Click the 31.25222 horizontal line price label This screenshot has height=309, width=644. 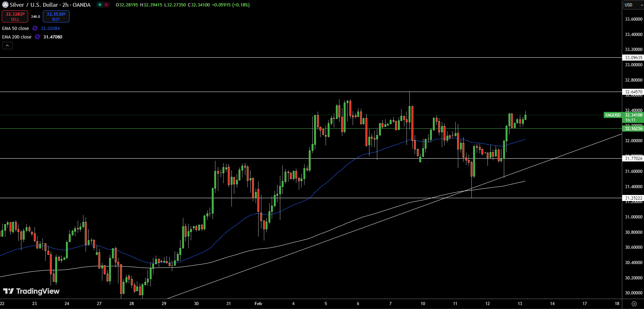coord(633,198)
